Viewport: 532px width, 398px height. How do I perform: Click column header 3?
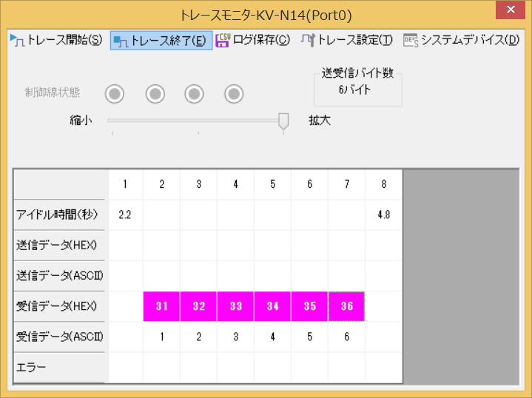point(198,184)
